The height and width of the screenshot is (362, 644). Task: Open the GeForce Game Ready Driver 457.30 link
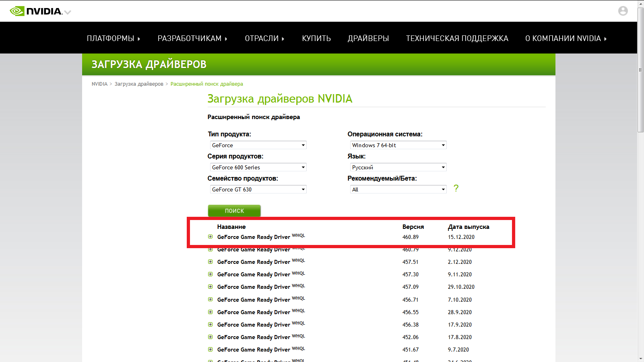pos(261,274)
